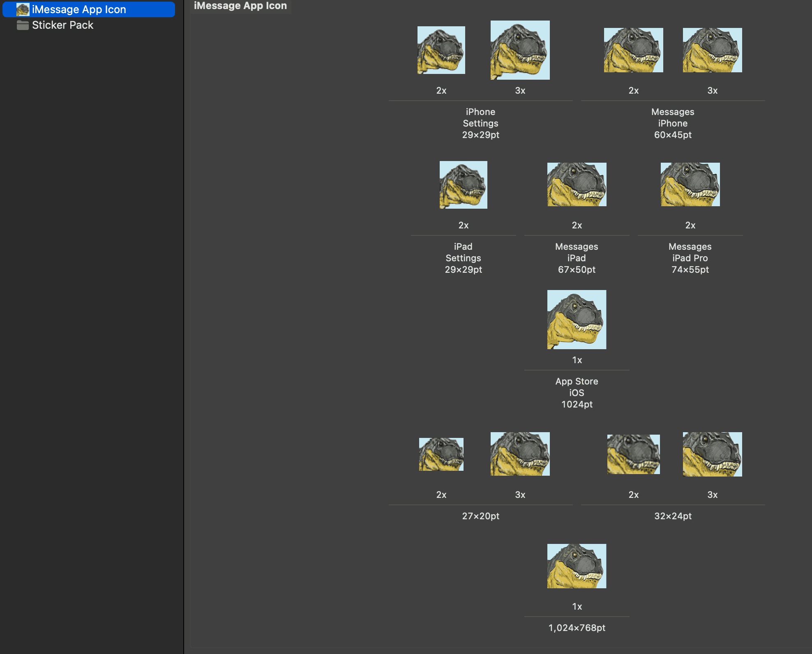This screenshot has height=654, width=812.
Task: Select the App Store iOS 1024pt image
Action: pos(577,320)
